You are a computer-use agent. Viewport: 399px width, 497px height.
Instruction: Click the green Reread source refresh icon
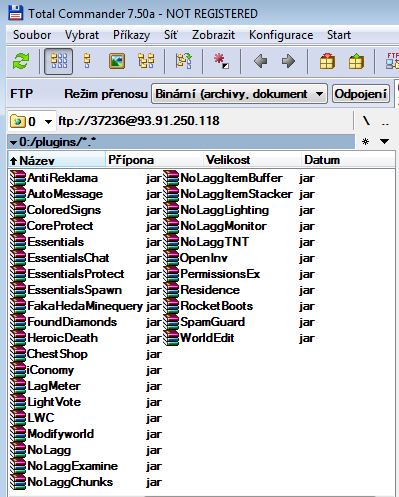tap(21, 61)
